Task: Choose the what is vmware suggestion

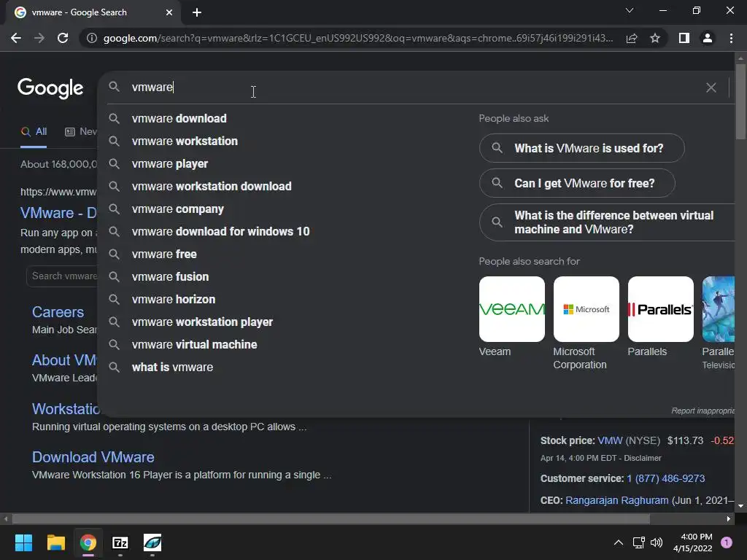Action: pyautogui.click(x=172, y=367)
